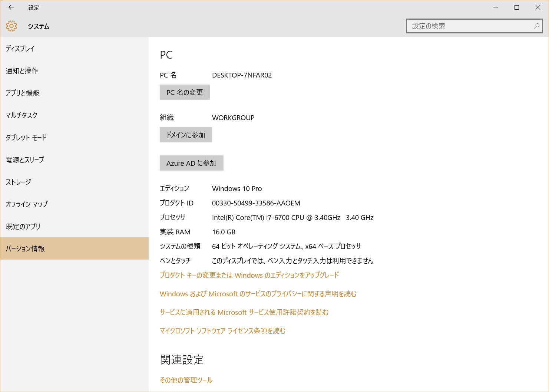Screen dimensions: 549x392
Task: Open Microsoft サービス使用許諾契約 link
Action: [x=244, y=312]
